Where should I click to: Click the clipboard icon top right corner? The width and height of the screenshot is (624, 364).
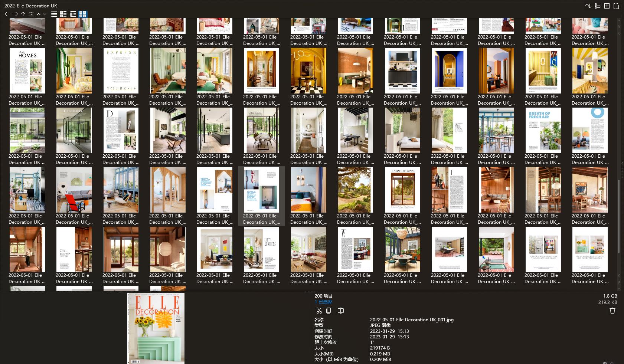pos(616,6)
